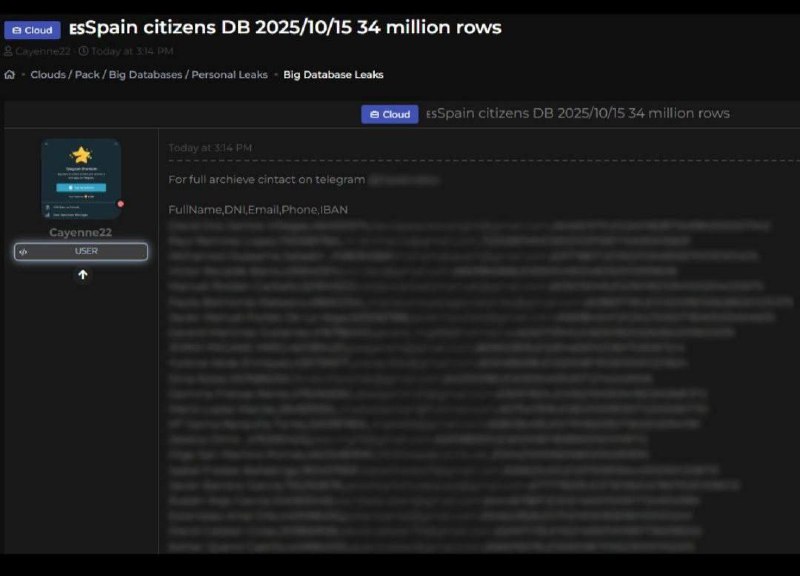This screenshot has height=576, width=800.
Task: Click the gold star in the avatar image
Action: tap(81, 155)
